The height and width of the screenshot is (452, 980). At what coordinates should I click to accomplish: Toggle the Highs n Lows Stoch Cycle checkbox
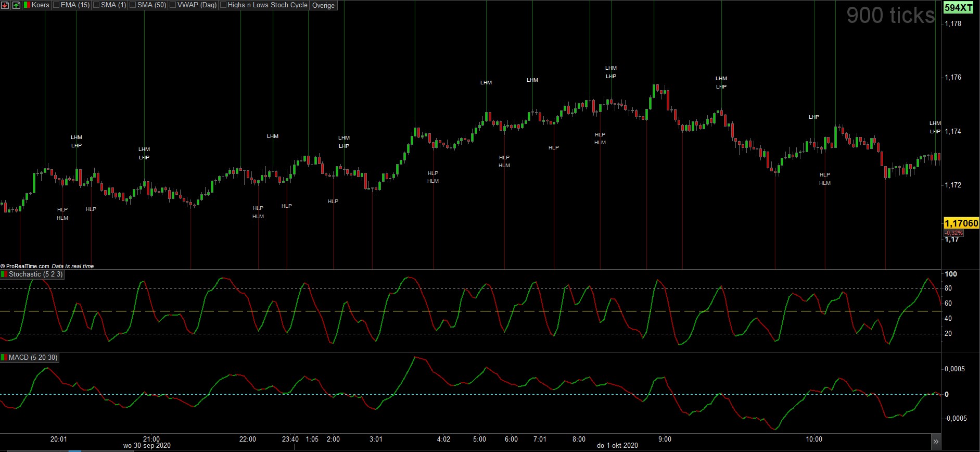pyautogui.click(x=223, y=5)
